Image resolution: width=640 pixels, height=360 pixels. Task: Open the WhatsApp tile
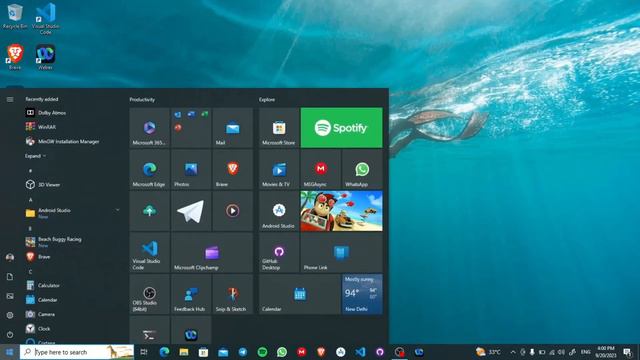[362, 169]
